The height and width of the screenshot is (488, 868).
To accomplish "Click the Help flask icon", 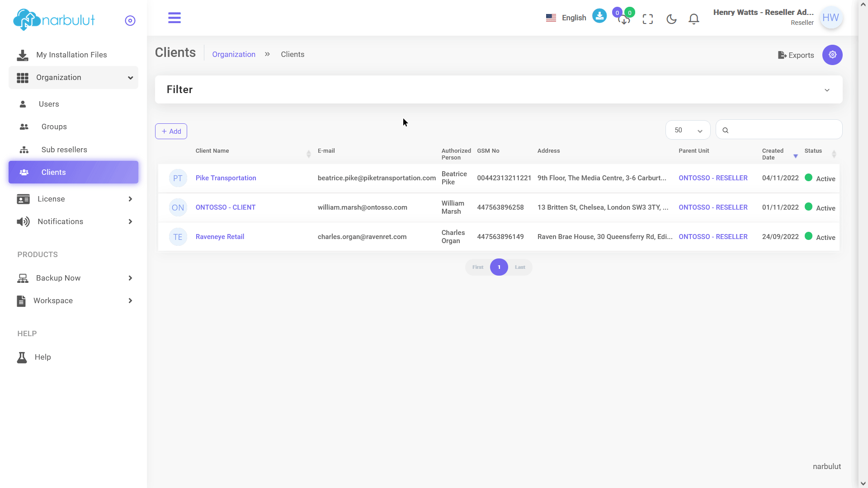I will pos(22,357).
